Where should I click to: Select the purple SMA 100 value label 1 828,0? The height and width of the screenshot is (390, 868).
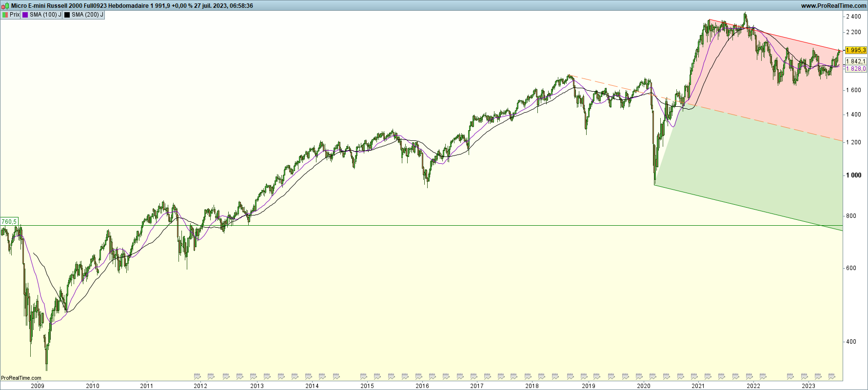(856, 69)
